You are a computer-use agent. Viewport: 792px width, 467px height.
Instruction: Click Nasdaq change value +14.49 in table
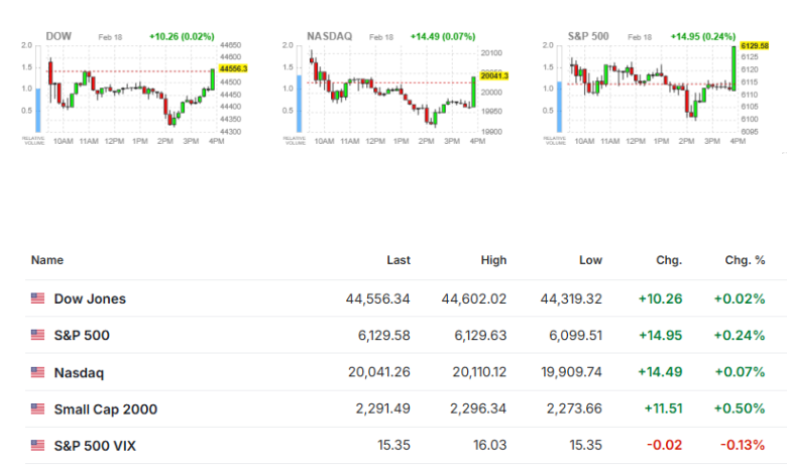point(660,372)
